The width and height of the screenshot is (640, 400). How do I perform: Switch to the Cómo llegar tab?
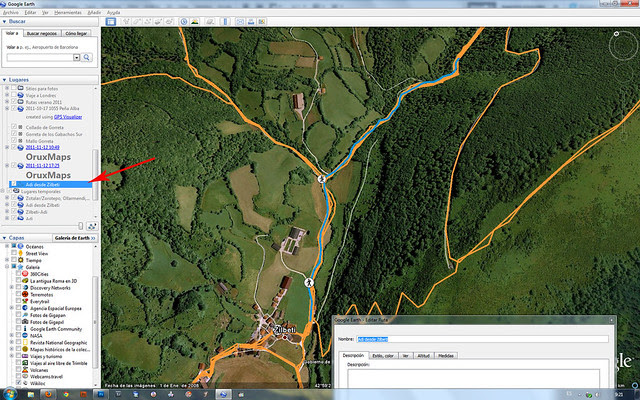pos(76,33)
